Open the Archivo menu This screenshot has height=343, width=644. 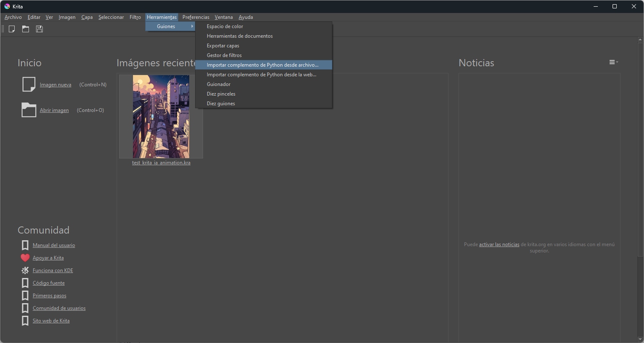(13, 17)
